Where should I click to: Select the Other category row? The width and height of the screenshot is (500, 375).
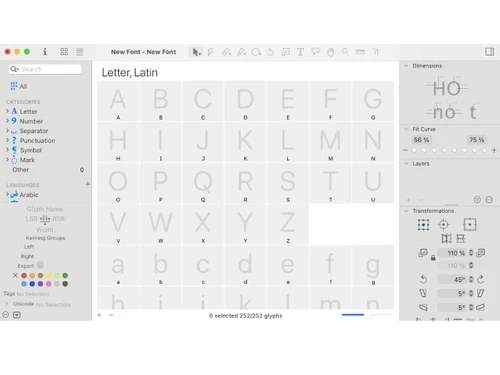(46, 170)
